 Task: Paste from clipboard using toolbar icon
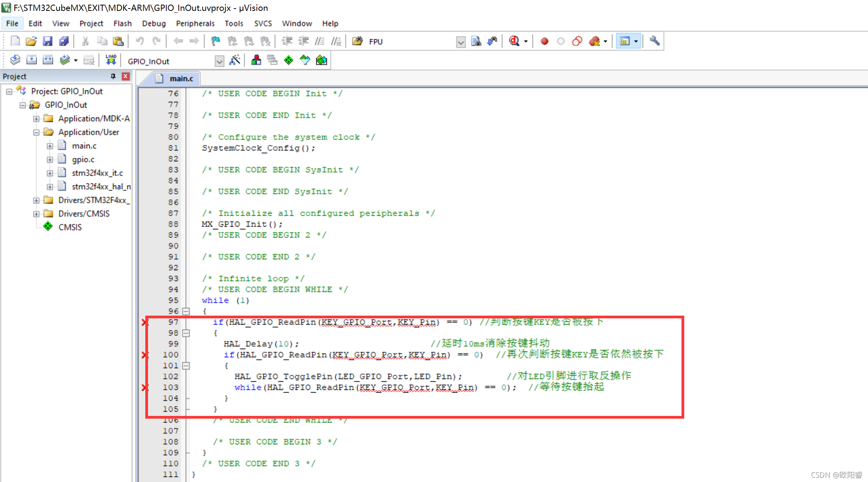coord(118,41)
